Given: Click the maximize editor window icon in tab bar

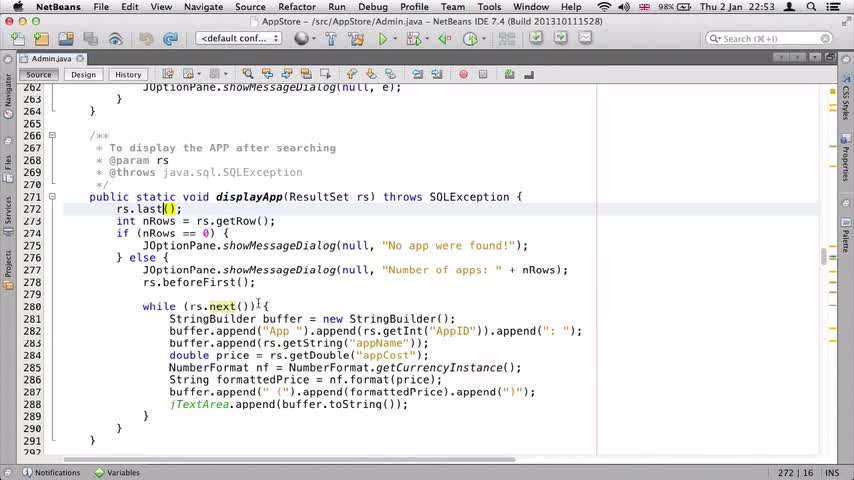Looking at the screenshot, I should (x=830, y=57).
